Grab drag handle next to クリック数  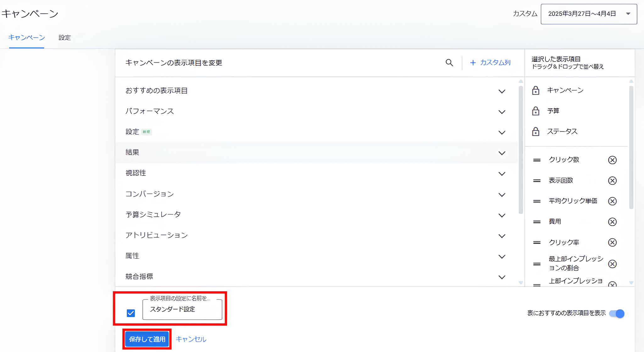coord(537,160)
